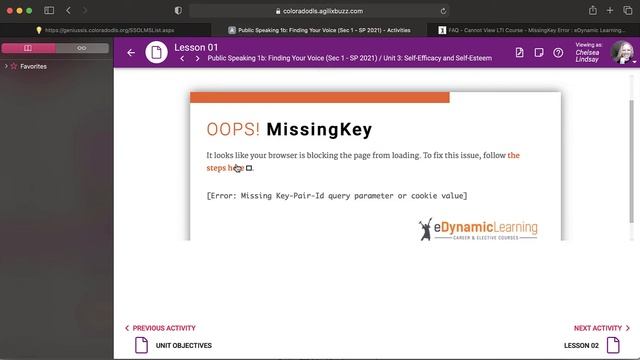This screenshot has width=640, height=360.
Task: Select the Public Speaking 1b Activities tab
Action: point(319,30)
